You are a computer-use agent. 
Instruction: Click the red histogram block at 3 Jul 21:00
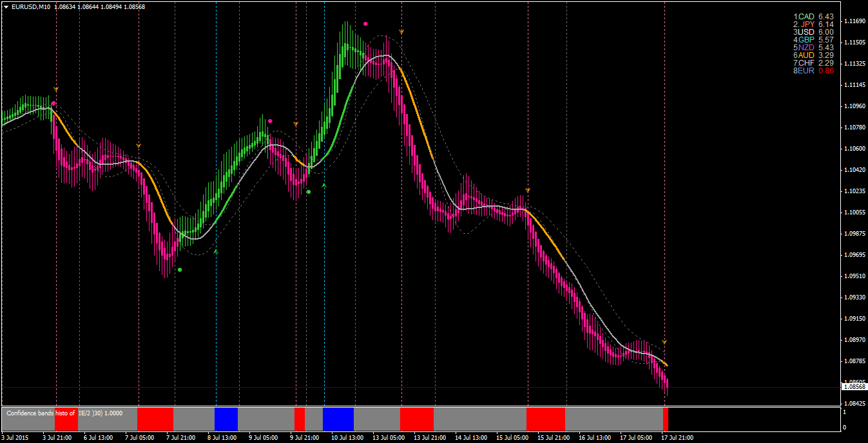pyautogui.click(x=66, y=419)
